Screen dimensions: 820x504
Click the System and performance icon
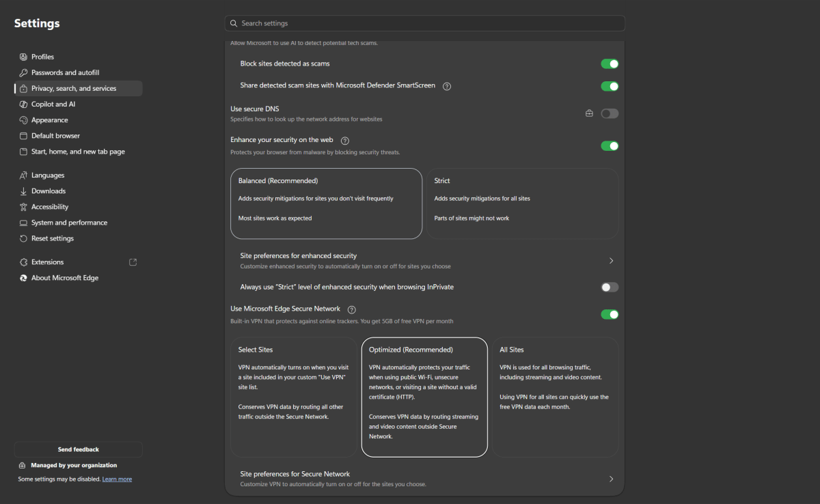(x=23, y=223)
